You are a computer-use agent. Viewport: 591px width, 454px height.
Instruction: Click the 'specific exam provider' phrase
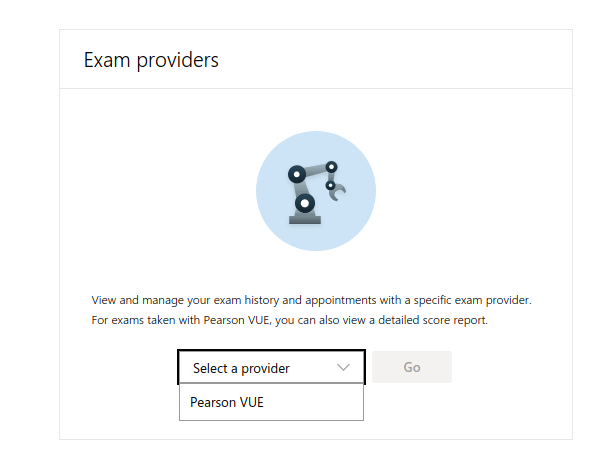(472, 300)
